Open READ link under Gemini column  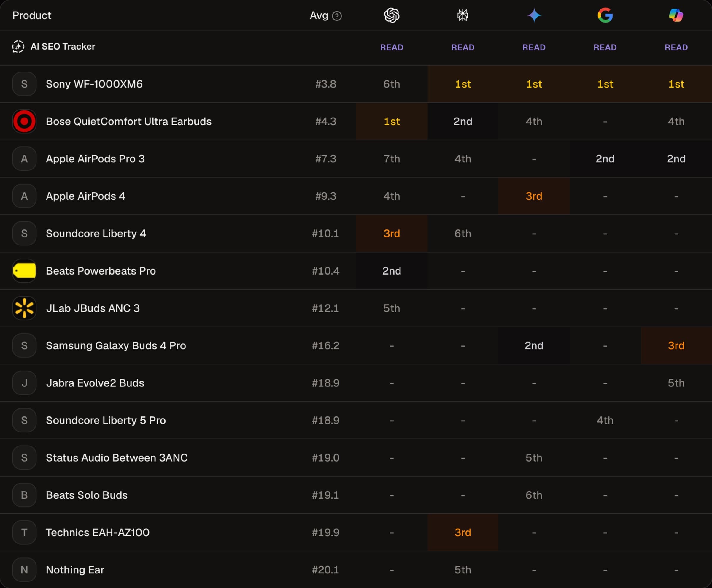pos(534,47)
